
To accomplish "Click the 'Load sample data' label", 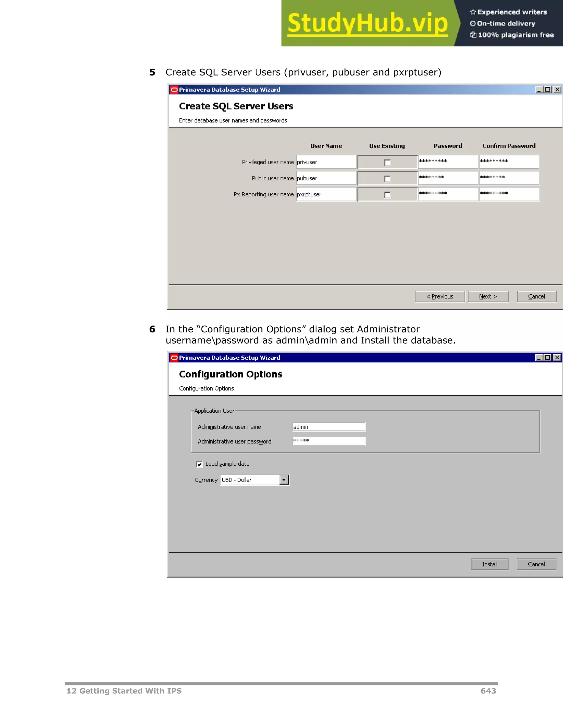I will coord(227,464).
